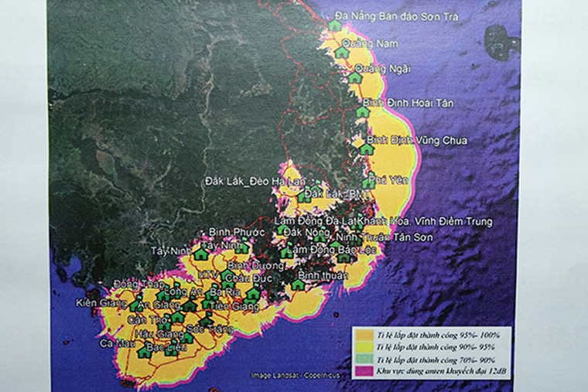The image size is (588, 392).
Task: Click the Đắk Lắk_Đèo Hà Lan label
Action: (x=244, y=182)
